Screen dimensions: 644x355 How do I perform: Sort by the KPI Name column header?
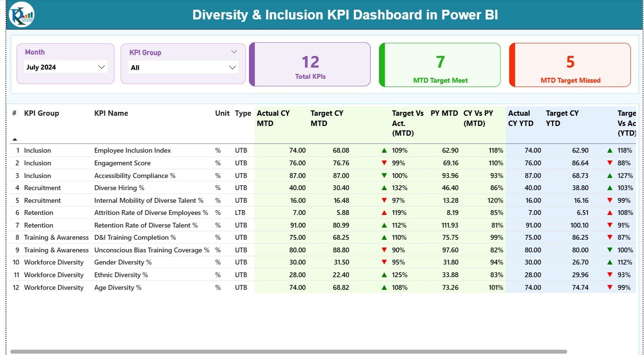(111, 113)
